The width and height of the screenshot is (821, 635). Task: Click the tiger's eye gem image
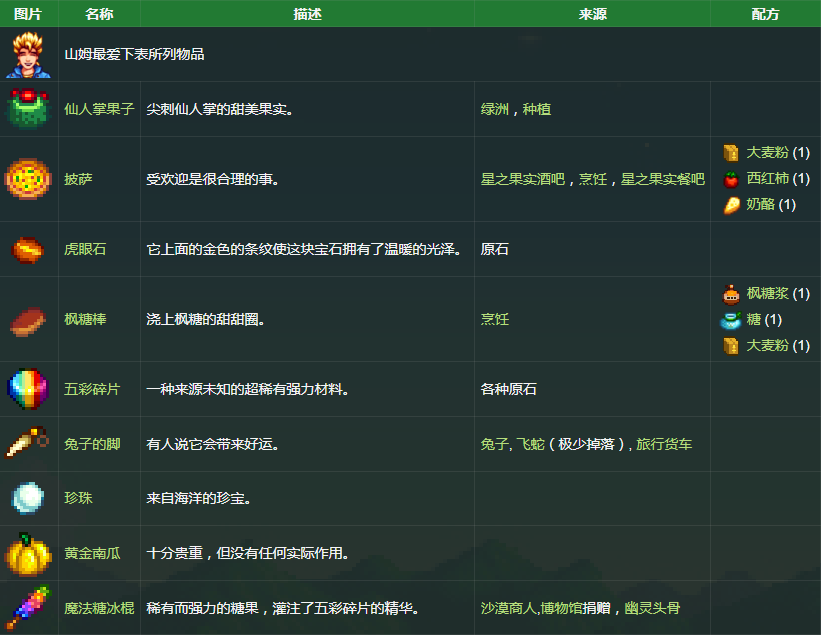[28, 250]
